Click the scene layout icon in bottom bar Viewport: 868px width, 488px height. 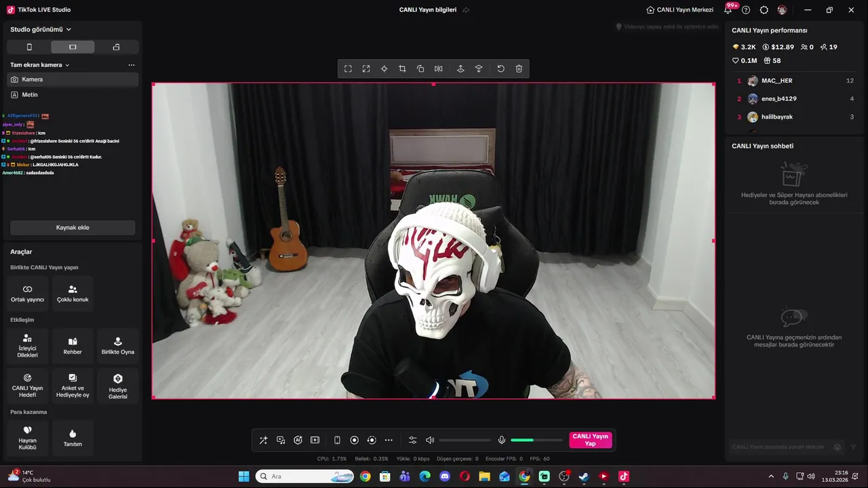tap(315, 440)
